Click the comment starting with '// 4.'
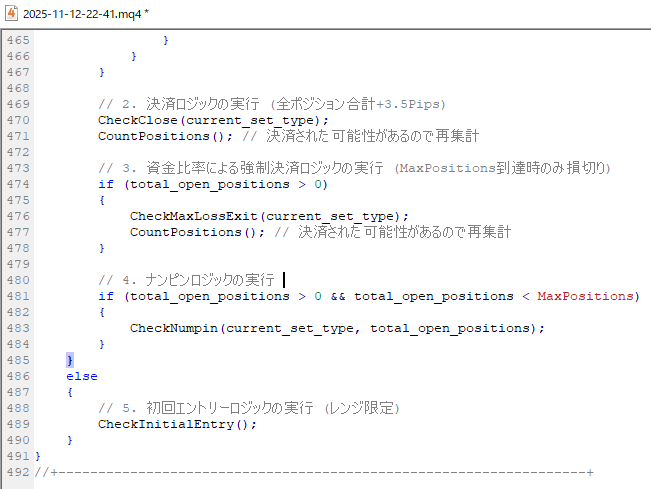651x489 pixels. tap(186, 280)
